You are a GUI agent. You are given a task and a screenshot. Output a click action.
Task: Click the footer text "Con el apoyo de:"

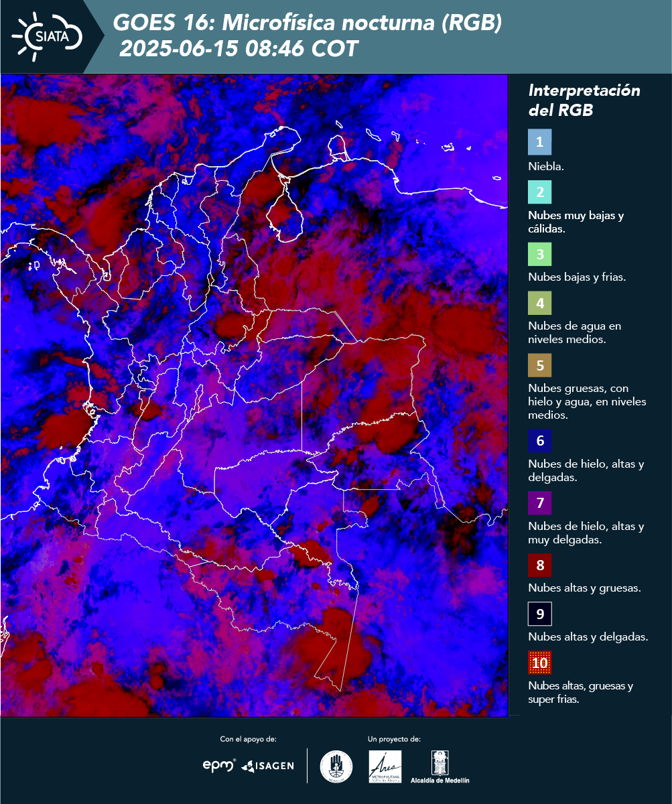[x=248, y=739]
